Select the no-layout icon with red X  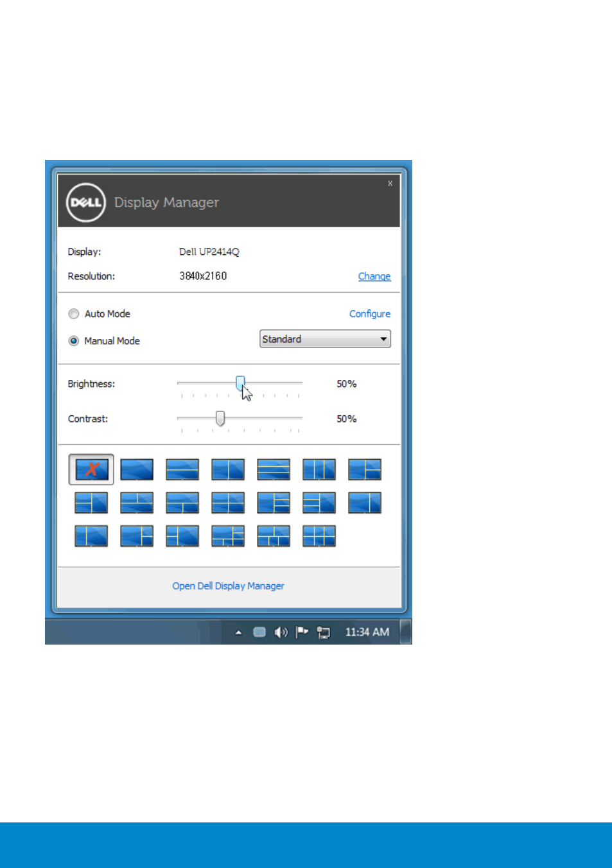pos(91,469)
